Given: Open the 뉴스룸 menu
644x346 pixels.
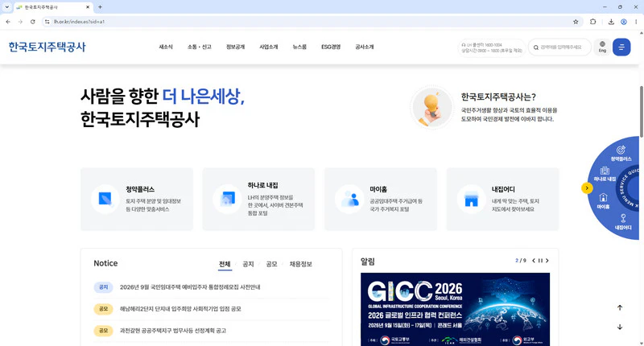Looking at the screenshot, I should (299, 47).
